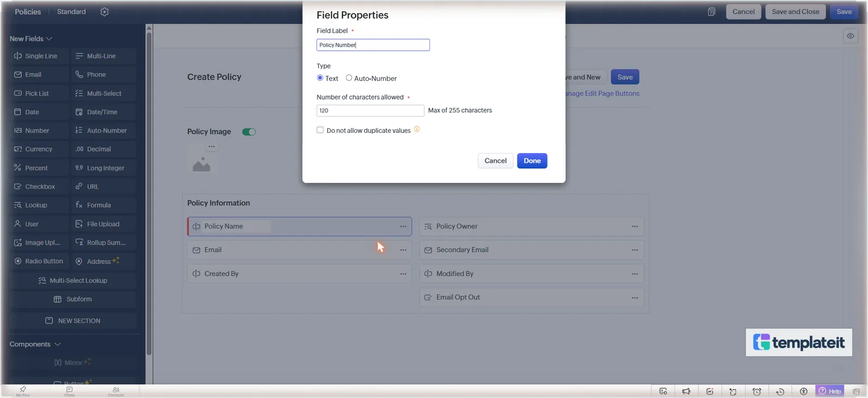Open options menu for Secondary Email field
868x398 pixels.
pos(635,250)
